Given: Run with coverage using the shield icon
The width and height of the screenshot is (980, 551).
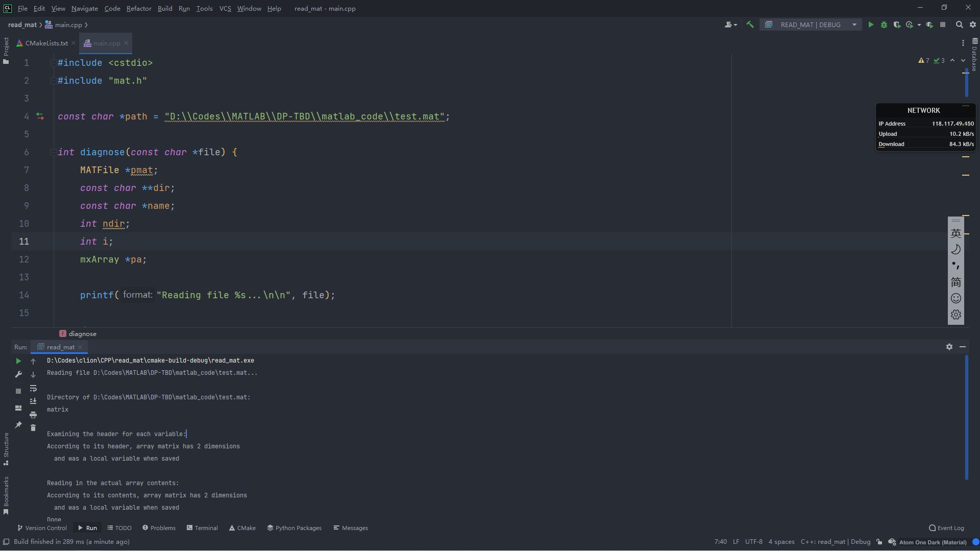Looking at the screenshot, I should pos(897,25).
